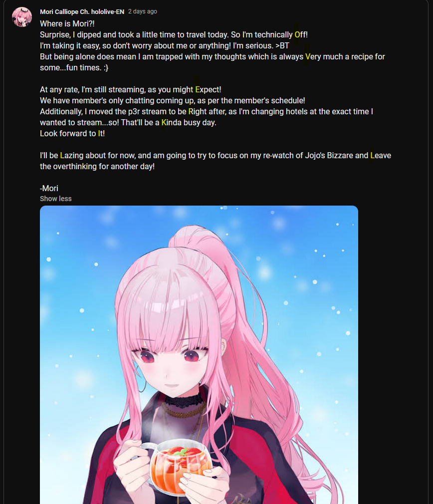Open the post via '2 days ago' timestamp
Screen dimensions: 433x504
[143, 11]
